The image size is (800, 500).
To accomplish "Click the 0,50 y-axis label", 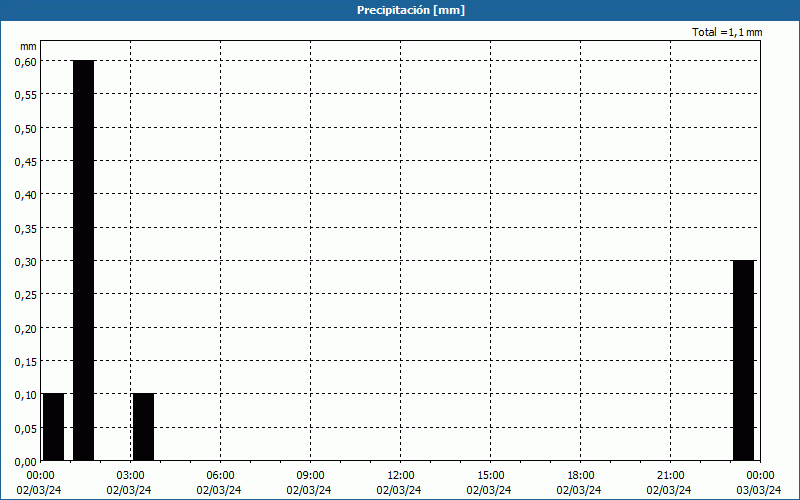I will (x=26, y=129).
